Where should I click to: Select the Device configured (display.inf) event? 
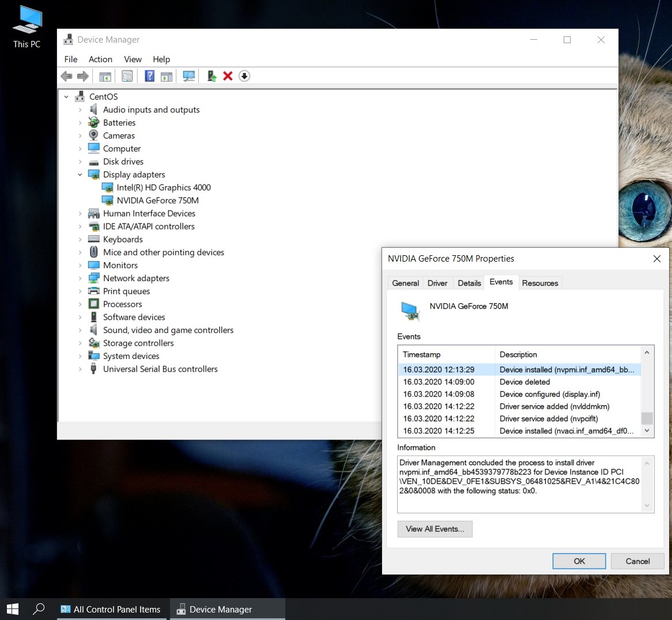[519, 394]
